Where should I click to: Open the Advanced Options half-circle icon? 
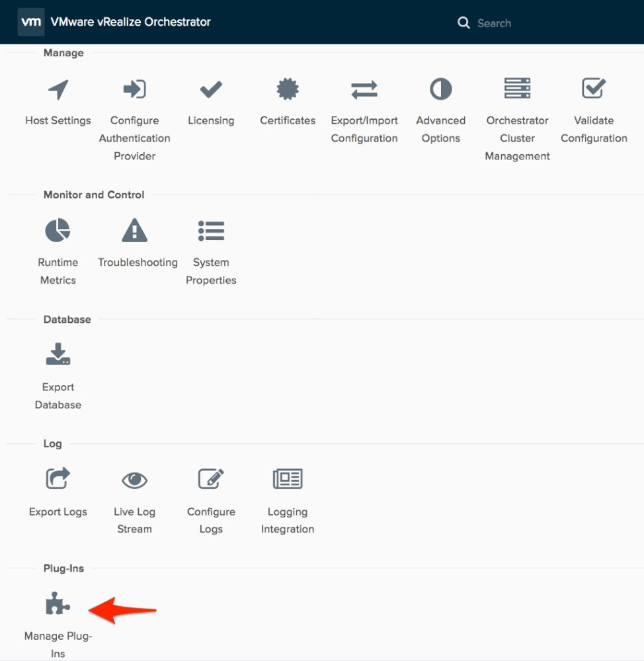coord(440,89)
